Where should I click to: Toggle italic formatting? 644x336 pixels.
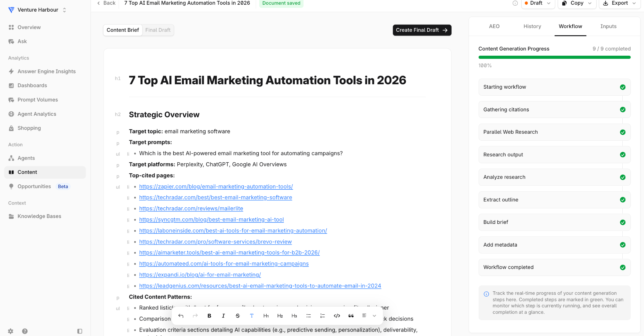223,316
